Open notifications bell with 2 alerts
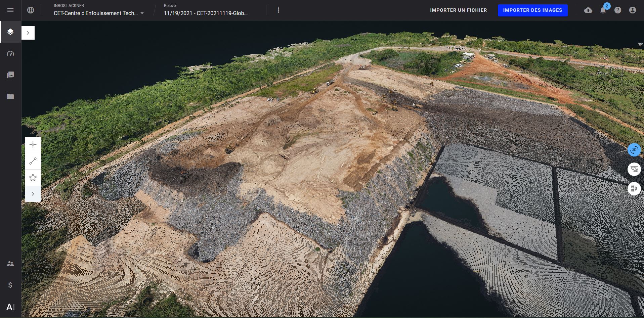This screenshot has width=644, height=318. pyautogui.click(x=603, y=10)
